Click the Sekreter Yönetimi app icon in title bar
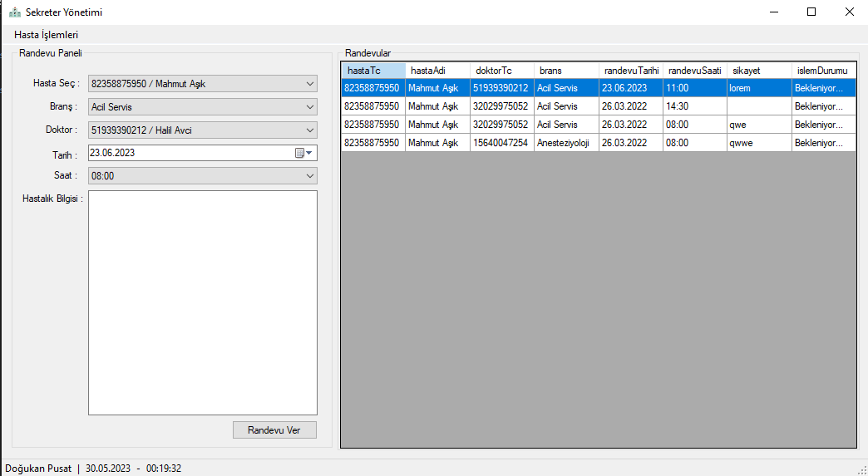Viewport: 868px width, 476px height. click(15, 12)
